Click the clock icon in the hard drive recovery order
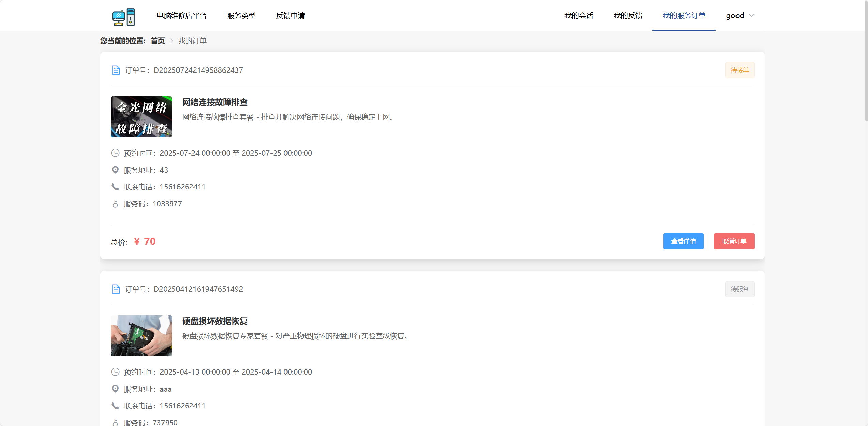Image resolution: width=868 pixels, height=426 pixels. click(115, 372)
